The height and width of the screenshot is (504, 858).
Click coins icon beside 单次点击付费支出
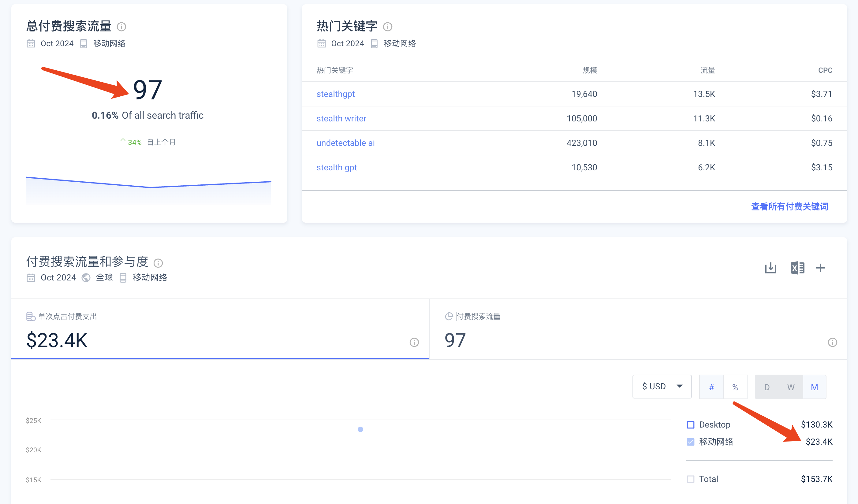pyautogui.click(x=31, y=317)
